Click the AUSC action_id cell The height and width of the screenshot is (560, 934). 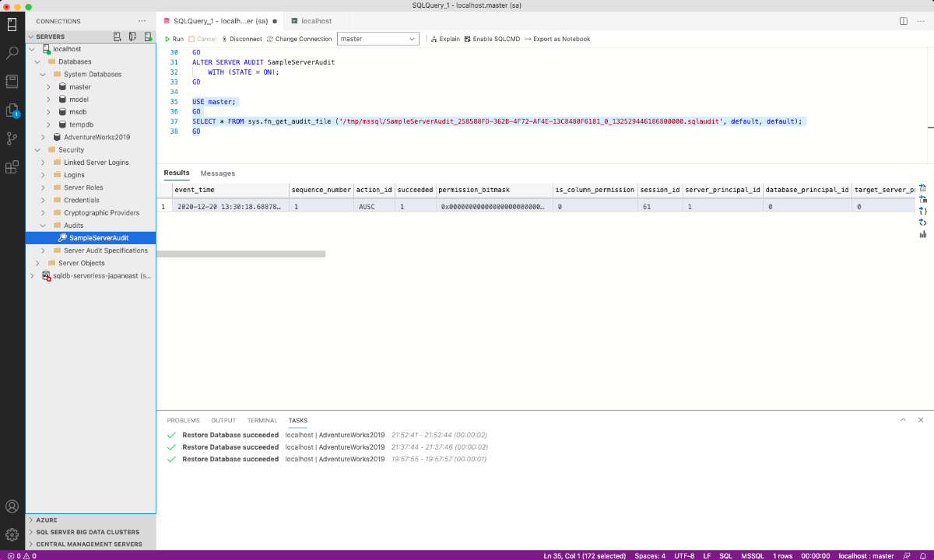(x=374, y=207)
